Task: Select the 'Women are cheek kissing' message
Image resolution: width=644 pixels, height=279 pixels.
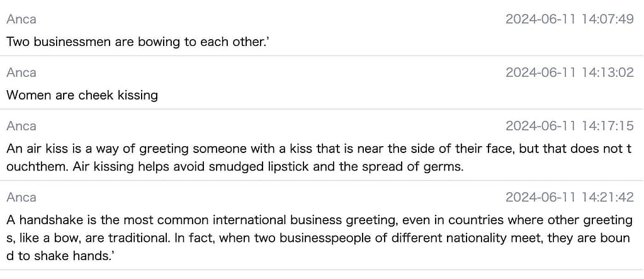Action: 82,96
